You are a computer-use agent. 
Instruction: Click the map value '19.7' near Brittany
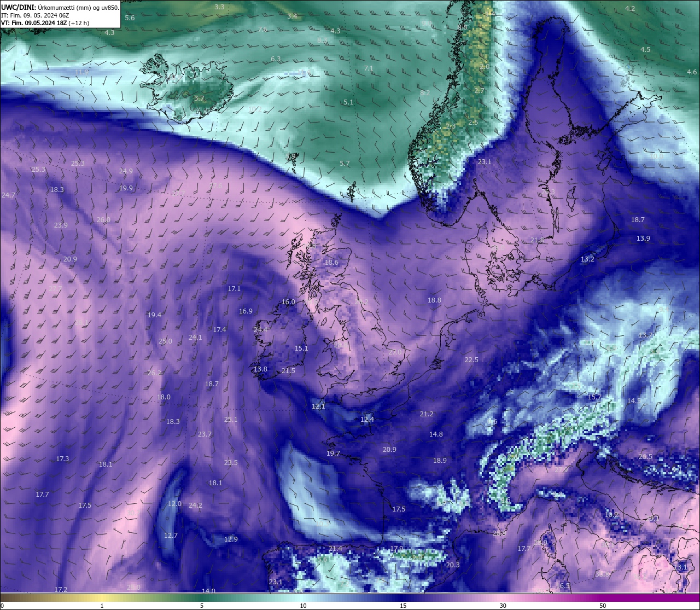333,454
